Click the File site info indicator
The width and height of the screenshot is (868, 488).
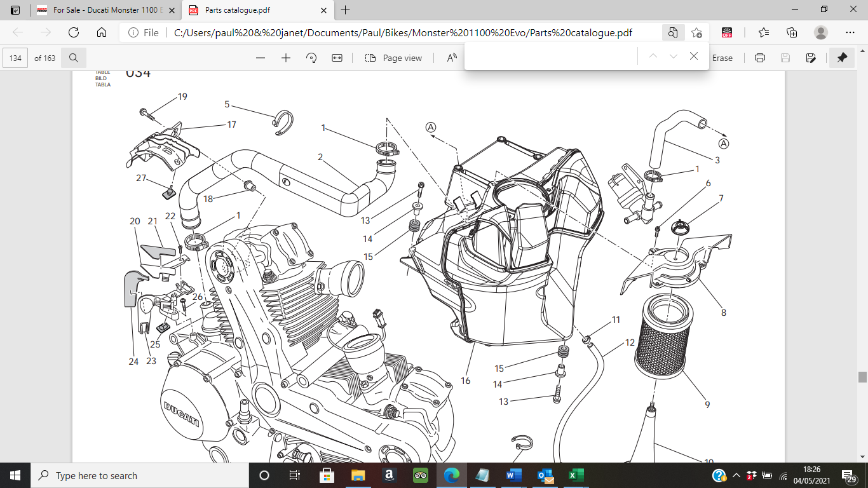coord(144,32)
